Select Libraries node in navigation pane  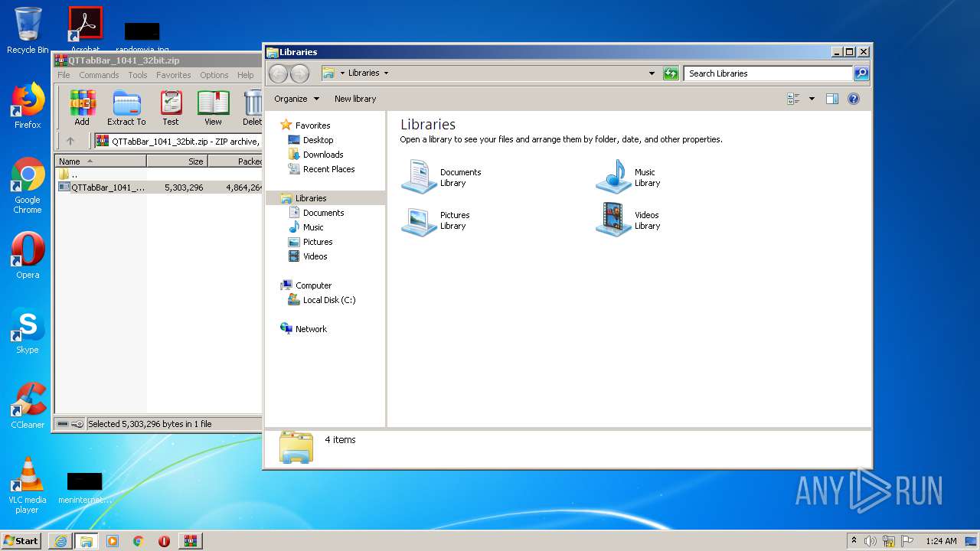click(x=325, y=198)
